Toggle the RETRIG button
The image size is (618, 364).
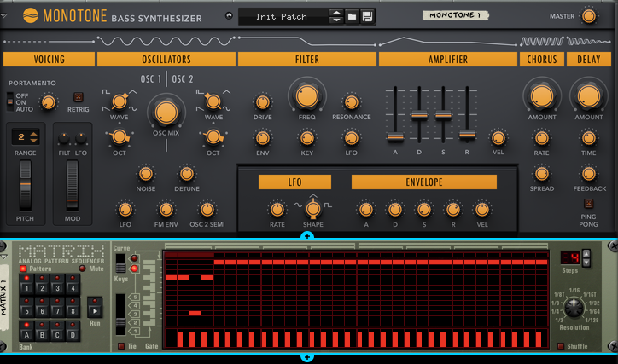79,97
